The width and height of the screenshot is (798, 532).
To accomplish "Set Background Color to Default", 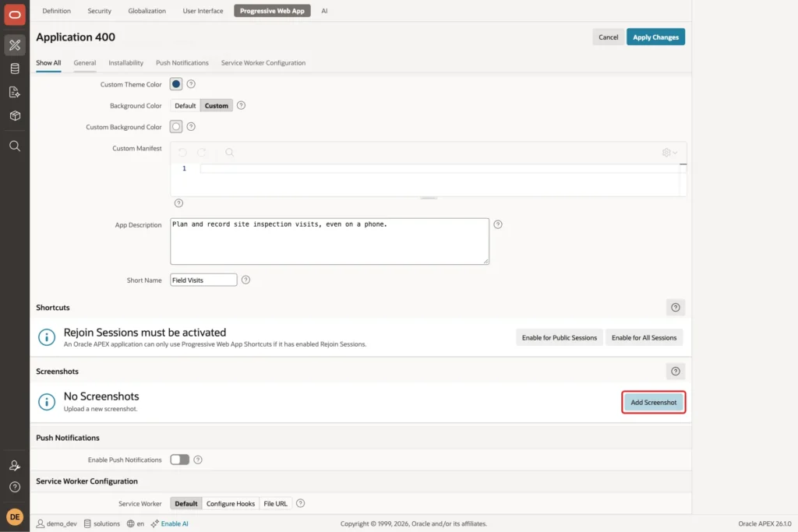I will pos(185,106).
